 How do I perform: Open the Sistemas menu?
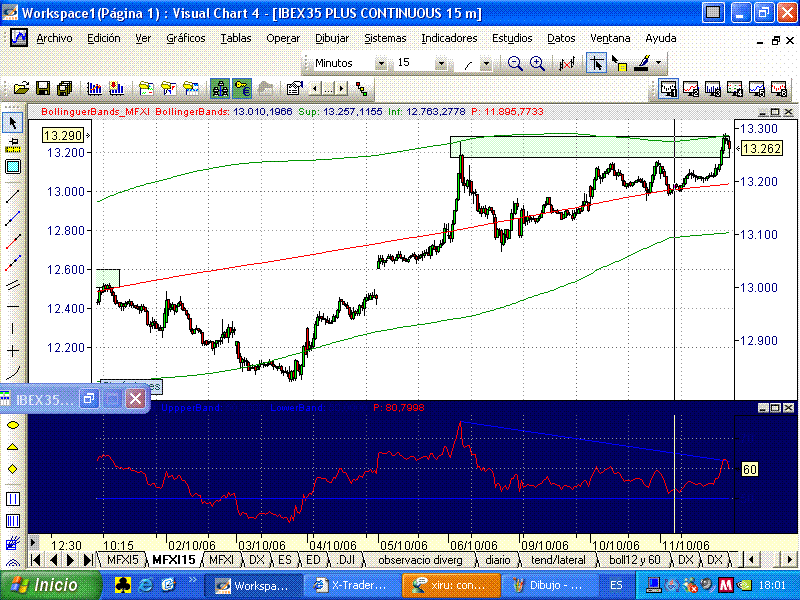385,38
